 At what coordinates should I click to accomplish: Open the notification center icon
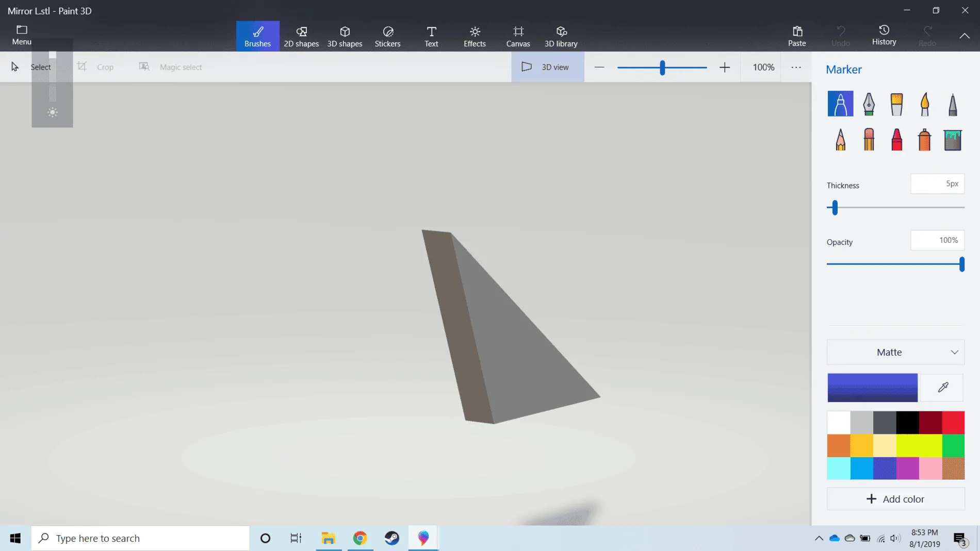coord(960,539)
